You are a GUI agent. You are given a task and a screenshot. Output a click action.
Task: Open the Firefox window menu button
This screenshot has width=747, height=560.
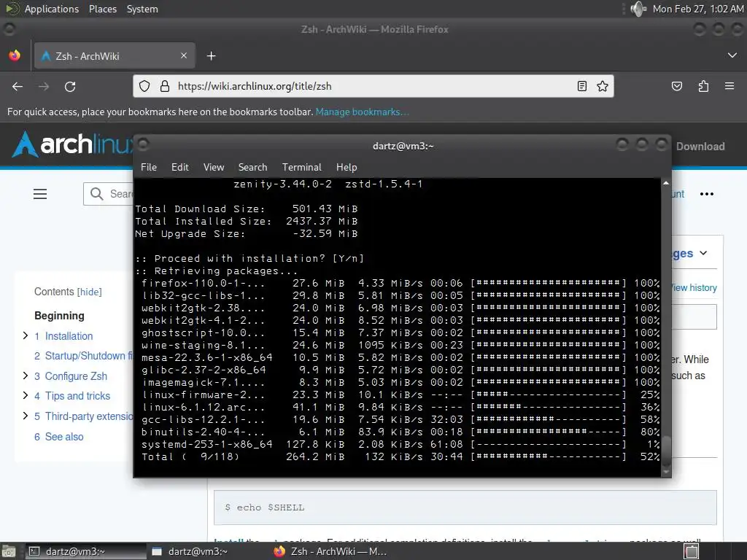pos(9,29)
